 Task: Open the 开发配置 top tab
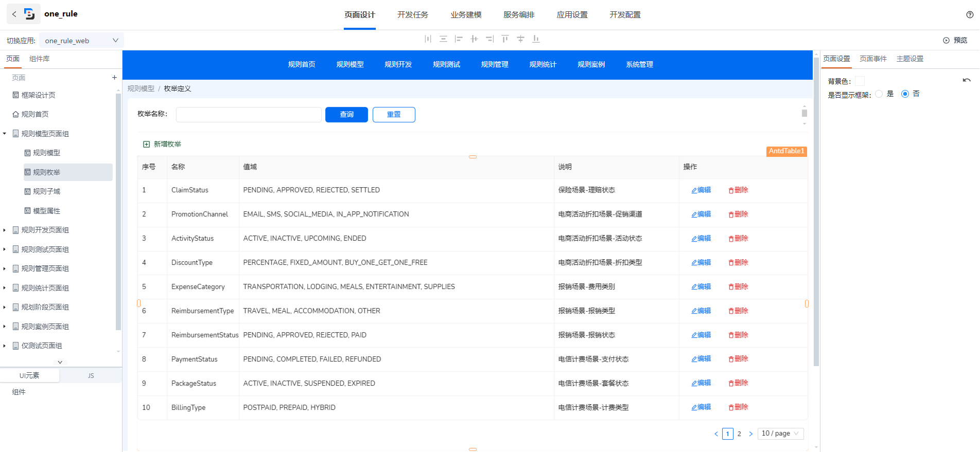point(625,15)
